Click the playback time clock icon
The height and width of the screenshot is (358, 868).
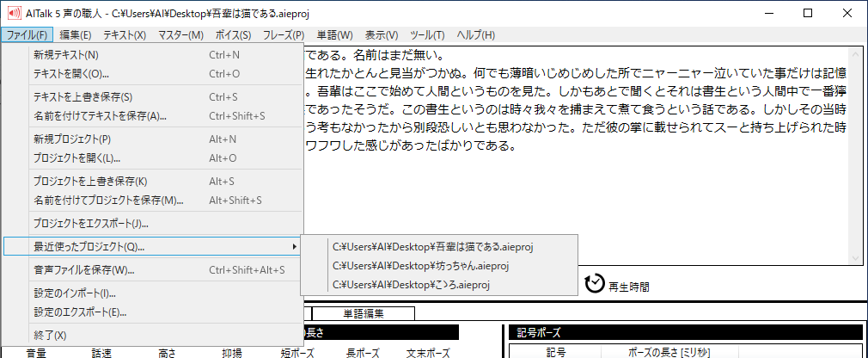click(x=595, y=283)
